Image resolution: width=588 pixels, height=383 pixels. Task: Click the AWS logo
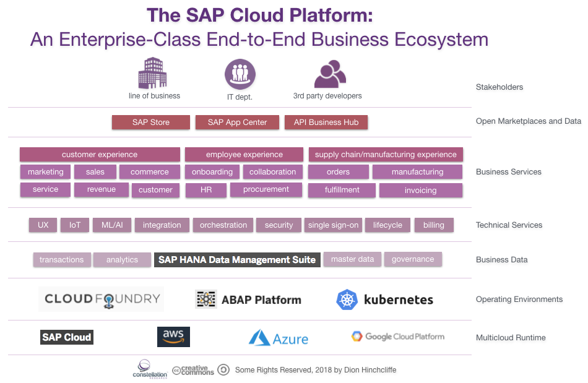173,337
